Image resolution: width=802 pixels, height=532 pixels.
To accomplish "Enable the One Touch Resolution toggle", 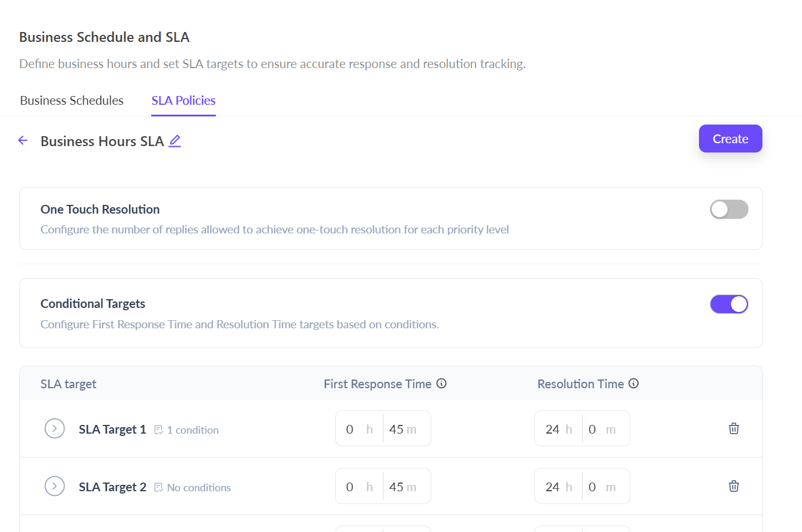I will pos(729,210).
